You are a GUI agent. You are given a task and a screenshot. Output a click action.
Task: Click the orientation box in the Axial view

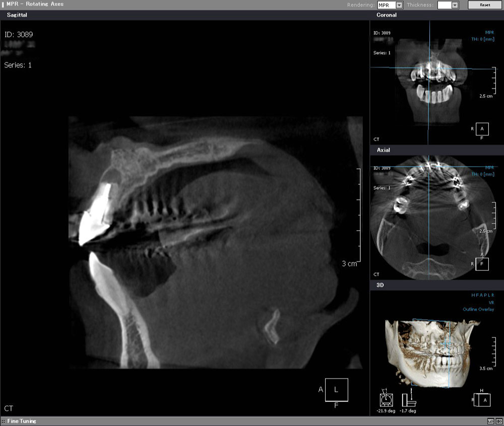[x=482, y=263]
